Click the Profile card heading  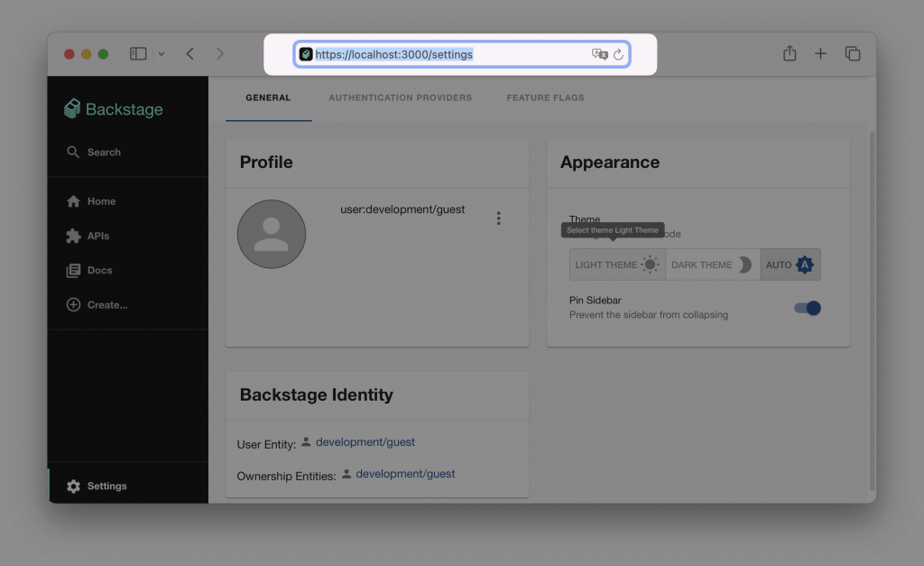point(266,162)
